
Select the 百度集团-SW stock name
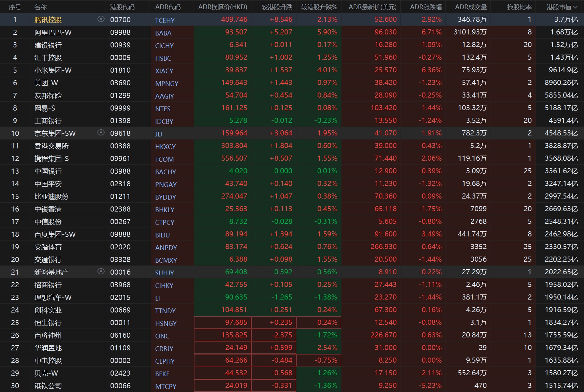[55, 234]
